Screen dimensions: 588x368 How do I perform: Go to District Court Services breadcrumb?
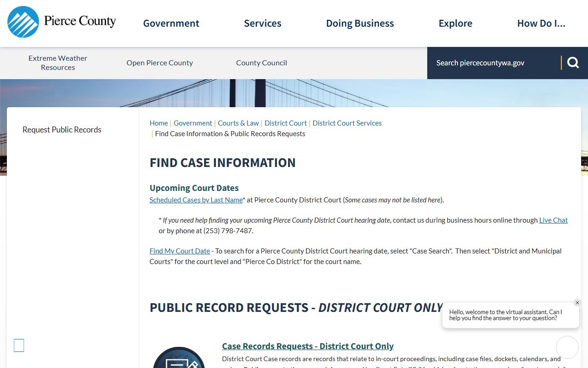pyautogui.click(x=347, y=123)
